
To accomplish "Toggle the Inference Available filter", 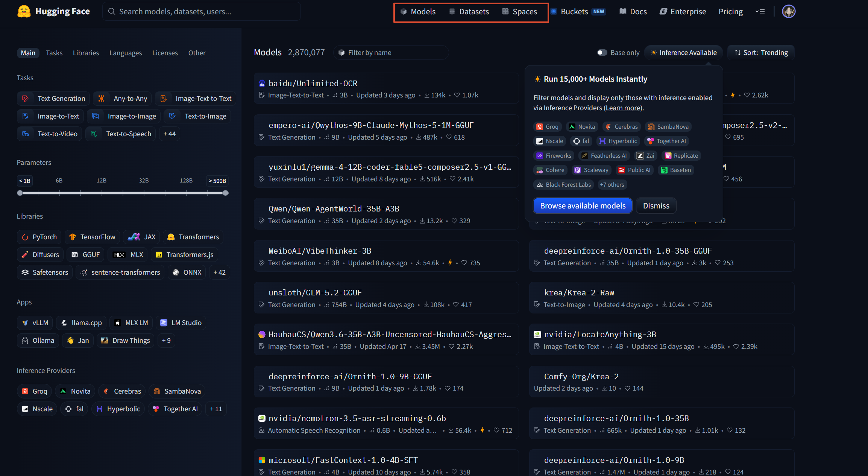I will click(683, 53).
